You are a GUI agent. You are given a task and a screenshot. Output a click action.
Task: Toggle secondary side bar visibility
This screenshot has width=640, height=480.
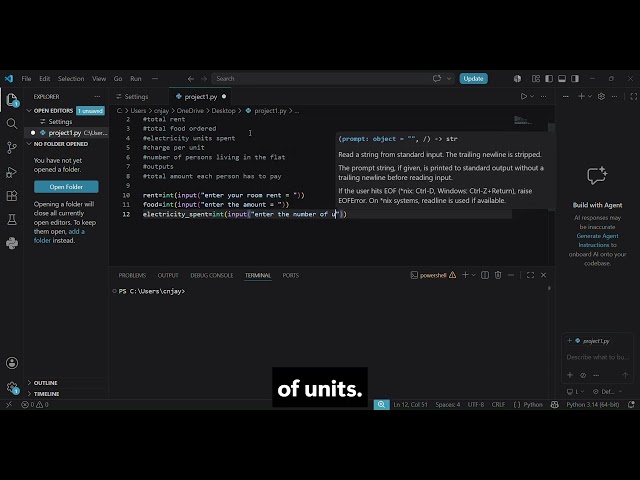[x=575, y=78]
